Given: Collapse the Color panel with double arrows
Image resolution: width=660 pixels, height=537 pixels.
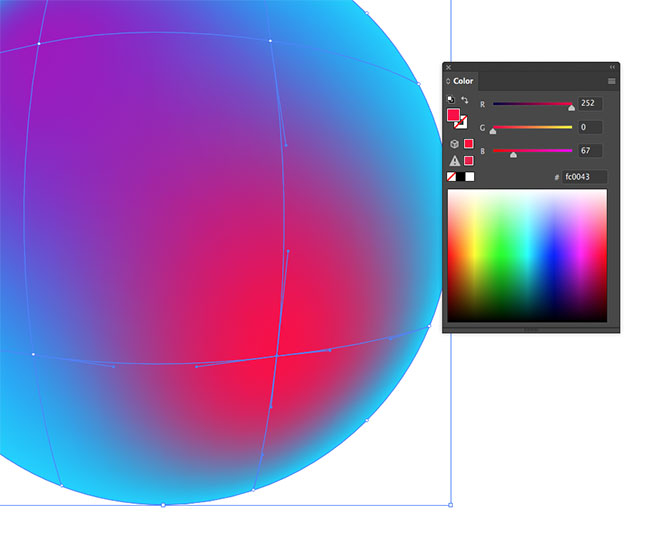Looking at the screenshot, I should (612, 67).
